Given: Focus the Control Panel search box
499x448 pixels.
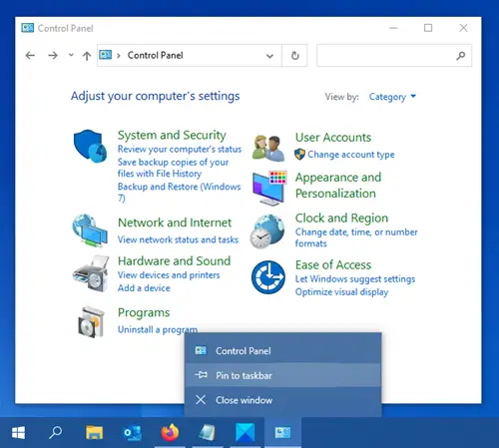Looking at the screenshot, I should pyautogui.click(x=394, y=56).
